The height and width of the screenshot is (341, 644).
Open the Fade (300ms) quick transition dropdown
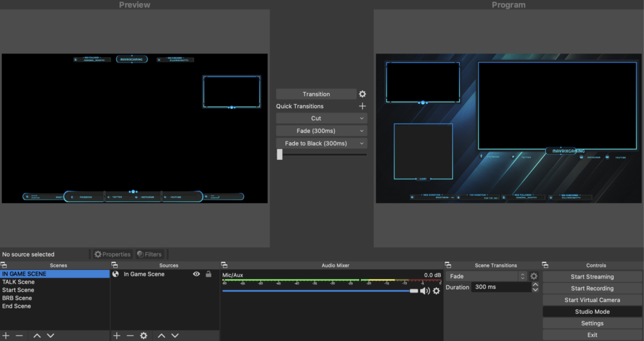coord(321,131)
